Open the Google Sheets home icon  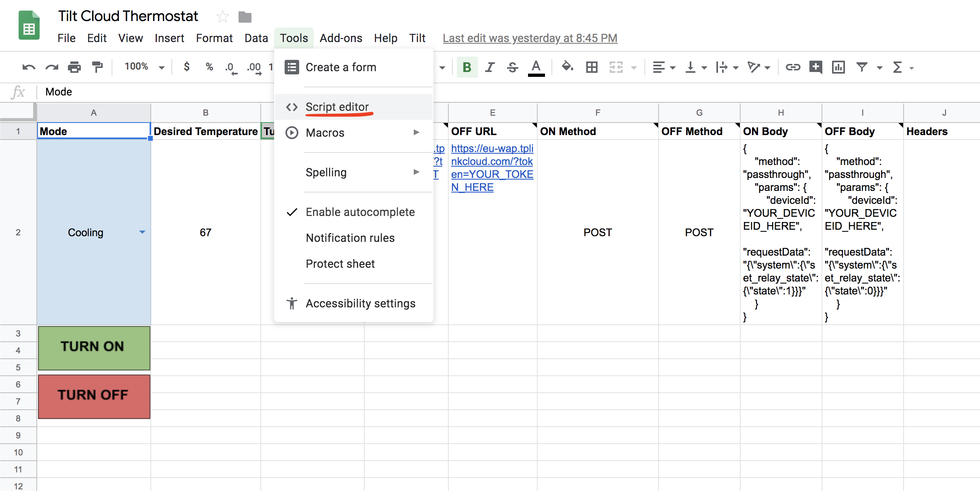click(x=29, y=25)
